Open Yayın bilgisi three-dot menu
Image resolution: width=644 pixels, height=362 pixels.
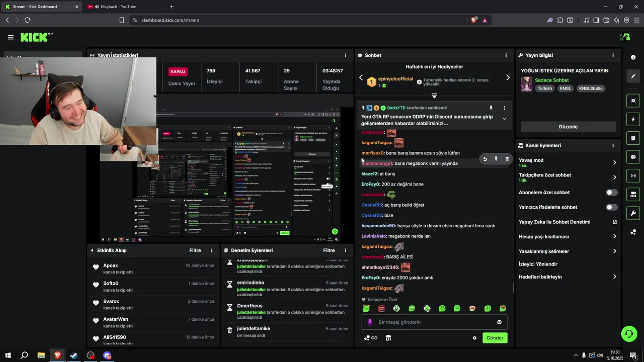click(613, 55)
